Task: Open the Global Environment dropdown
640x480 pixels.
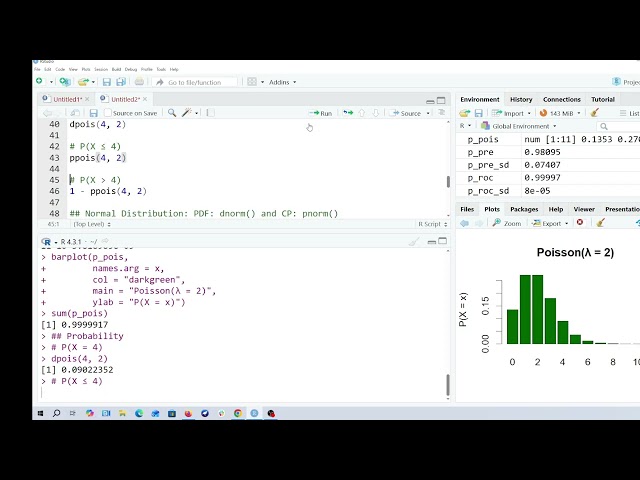Action: (x=518, y=126)
